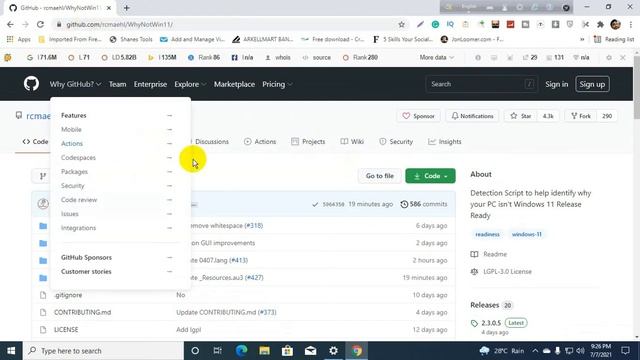
Task: Select Features in the dropdown menu
Action: 73,116
